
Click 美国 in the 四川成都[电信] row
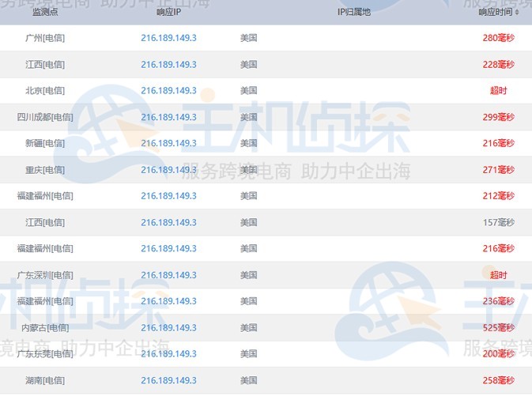pyautogui.click(x=249, y=117)
